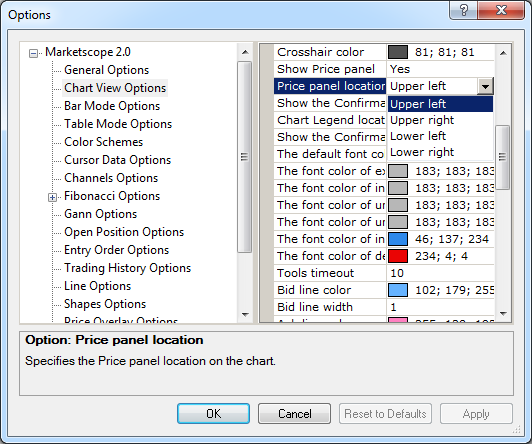Click the Cancel button
This screenshot has width=532, height=444.
(294, 413)
